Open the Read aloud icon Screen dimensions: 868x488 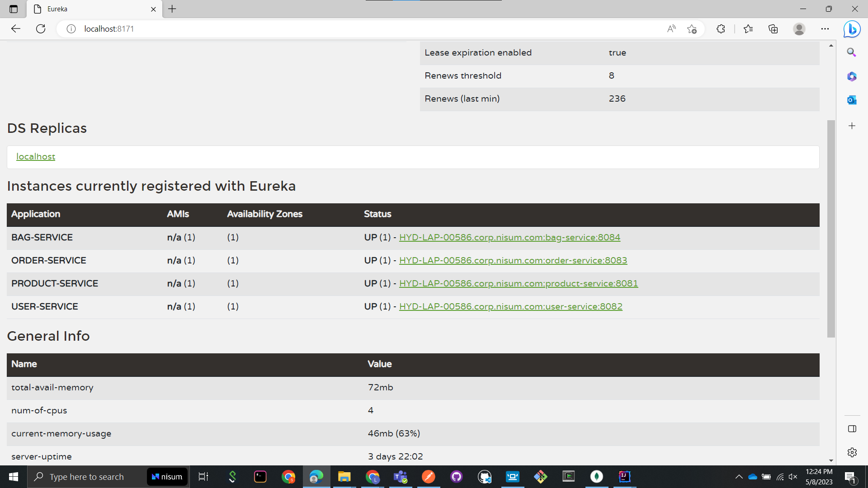[671, 29]
